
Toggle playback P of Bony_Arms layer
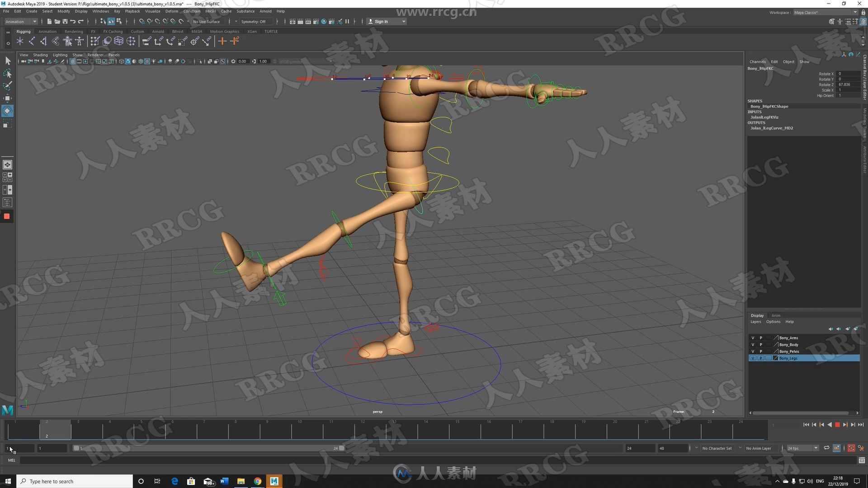coord(761,338)
